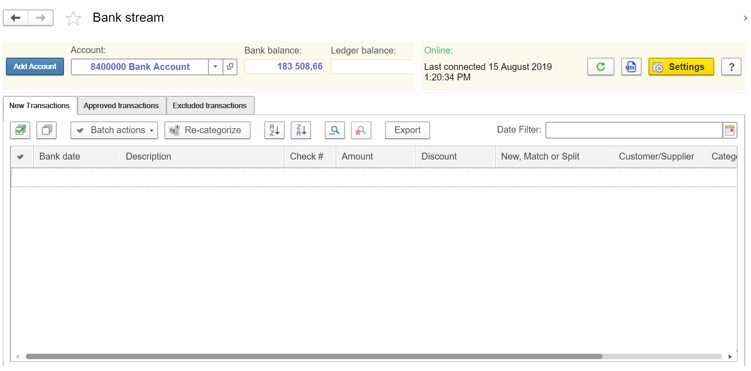Image resolution: width=751 pixels, height=371 pixels.
Task: Sort by the Description column header
Action: [202, 157]
